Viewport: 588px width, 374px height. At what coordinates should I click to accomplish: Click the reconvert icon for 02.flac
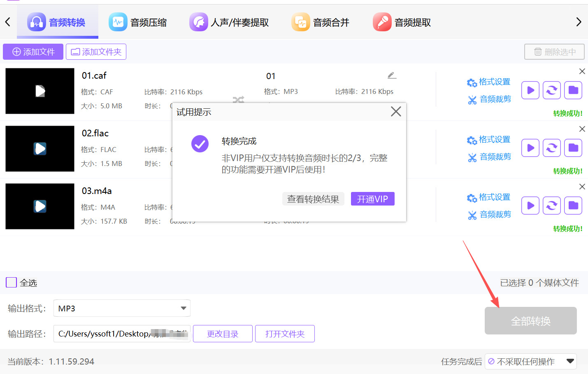552,148
